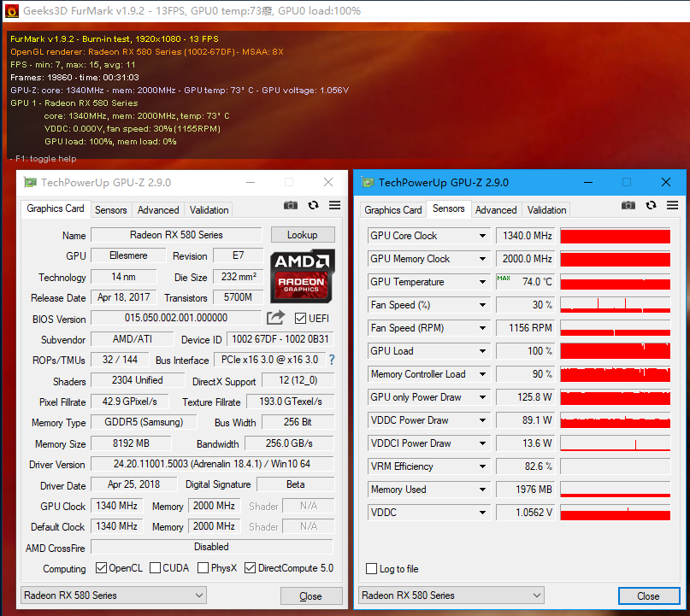Click the BIOS Version field 015.050.002.001.000000
Image resolution: width=690 pixels, height=616 pixels.
176,318
